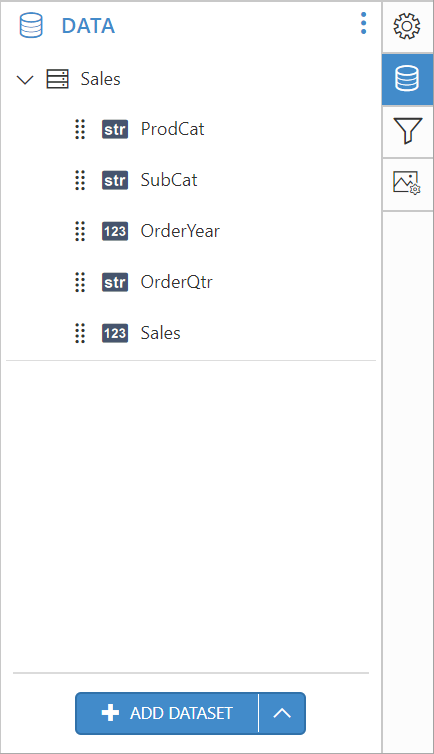The image size is (434, 754).
Task: Select the Sales numeric field
Action: click(x=160, y=333)
